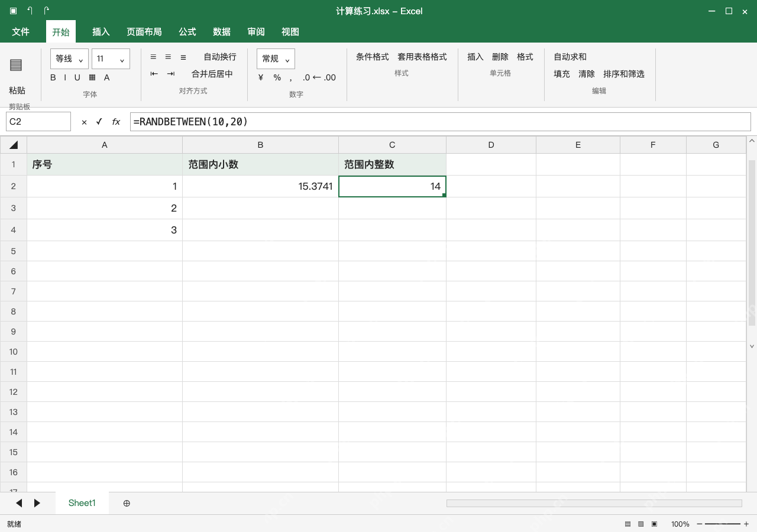
Task: Click the Name Box showing C2
Action: pos(38,122)
